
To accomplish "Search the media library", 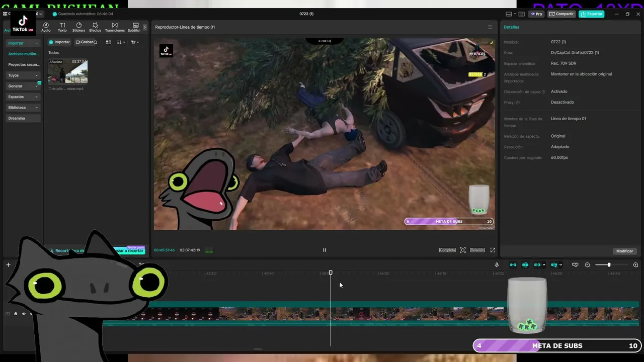I will click(96, 42).
